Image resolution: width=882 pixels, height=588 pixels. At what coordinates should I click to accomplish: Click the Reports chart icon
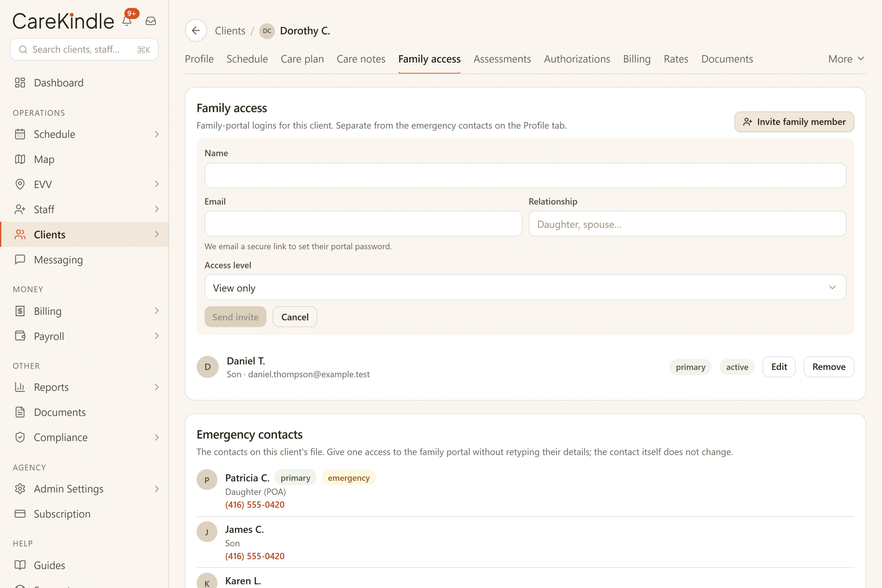click(x=20, y=387)
